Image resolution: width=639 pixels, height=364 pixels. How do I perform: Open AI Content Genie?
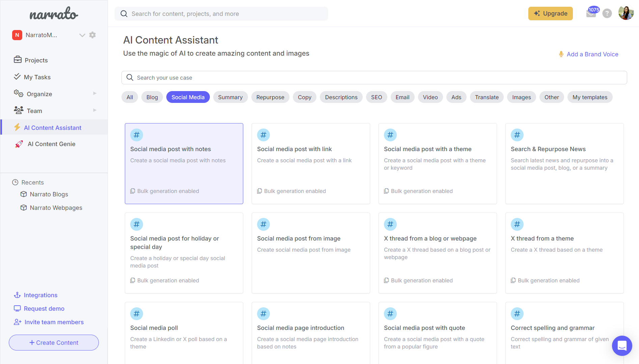click(x=51, y=144)
